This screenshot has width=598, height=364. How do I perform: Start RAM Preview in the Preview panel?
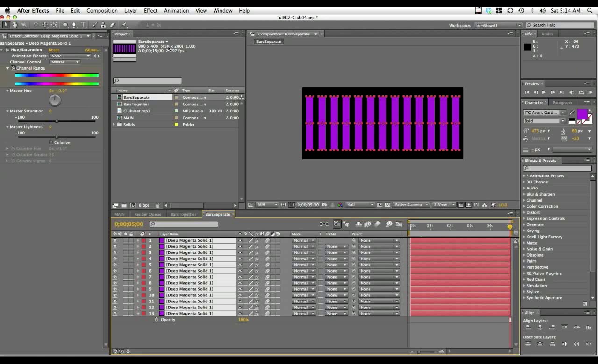click(591, 92)
